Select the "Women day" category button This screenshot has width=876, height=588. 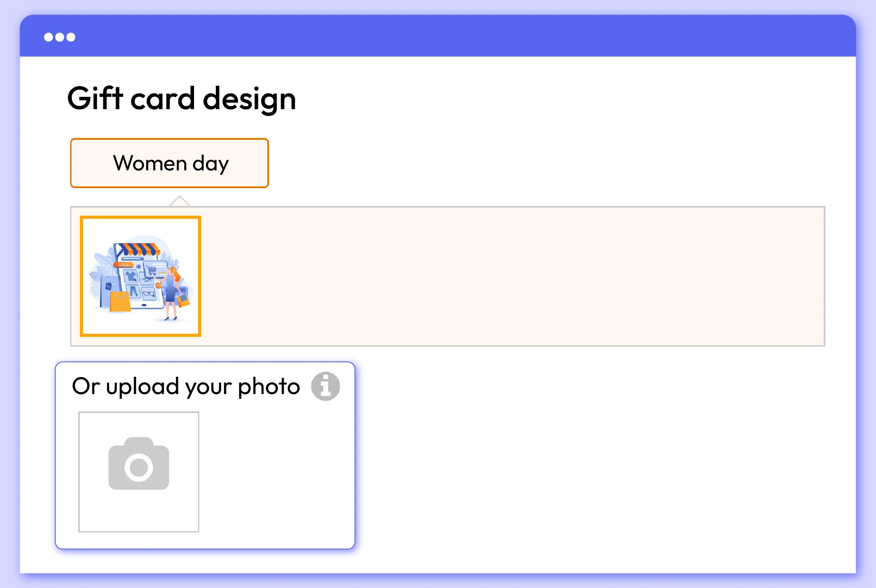(169, 163)
